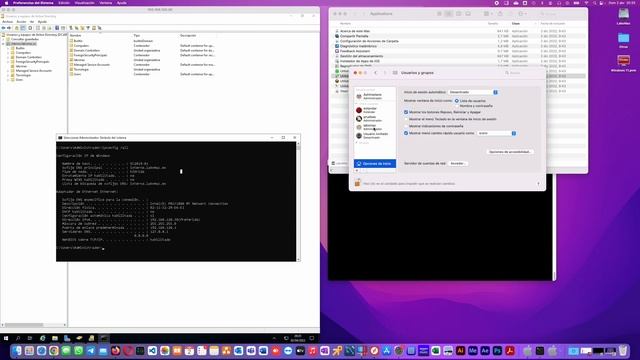
Task: Open the Ver menu in Active Directory
Action: coord(32,22)
